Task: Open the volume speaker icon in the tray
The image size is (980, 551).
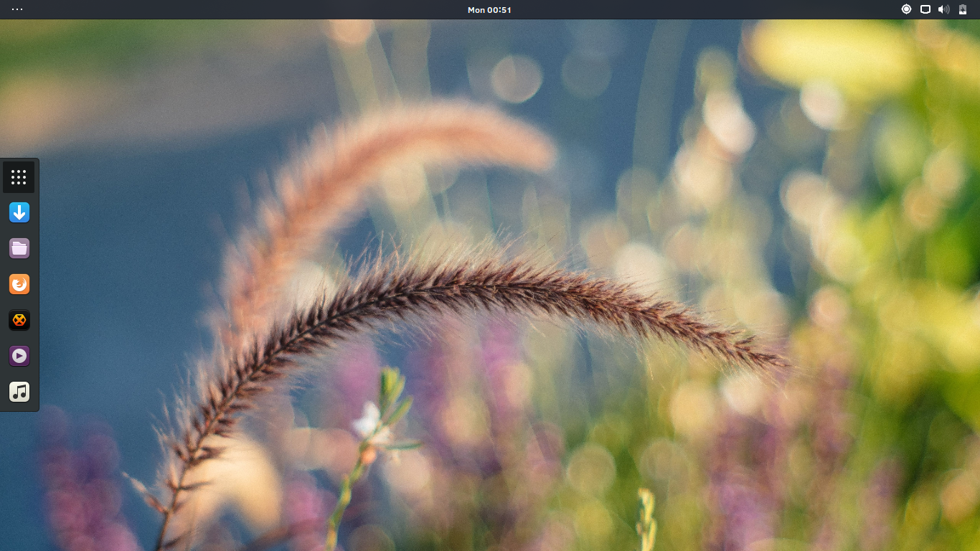Action: pos(943,9)
